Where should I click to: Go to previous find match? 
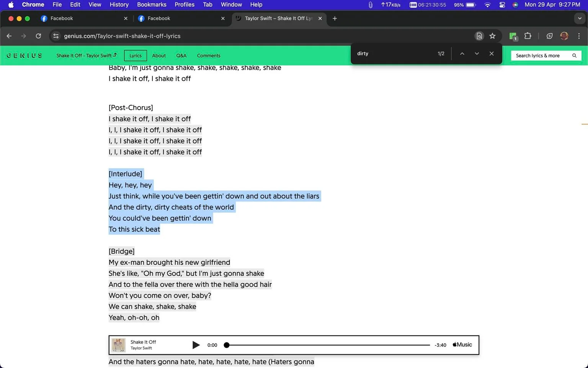pyautogui.click(x=462, y=54)
